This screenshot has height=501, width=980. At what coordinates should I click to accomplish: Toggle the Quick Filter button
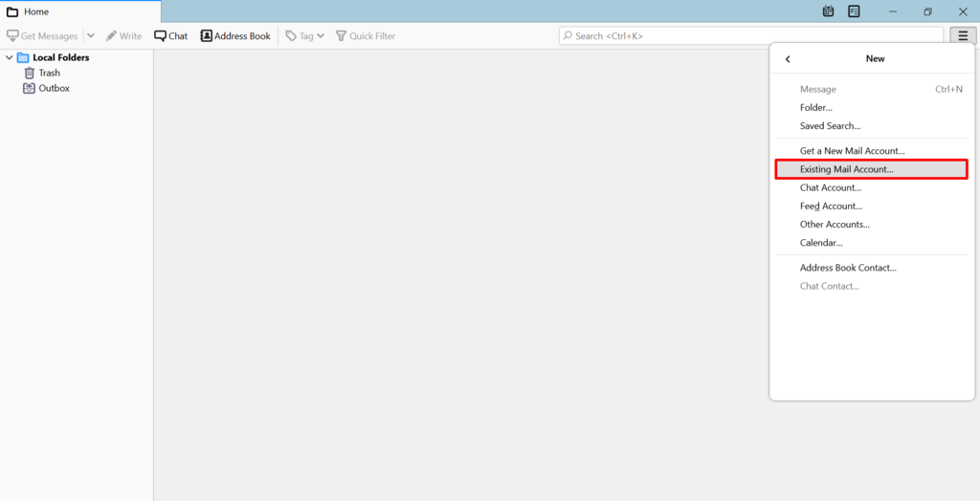(x=366, y=35)
